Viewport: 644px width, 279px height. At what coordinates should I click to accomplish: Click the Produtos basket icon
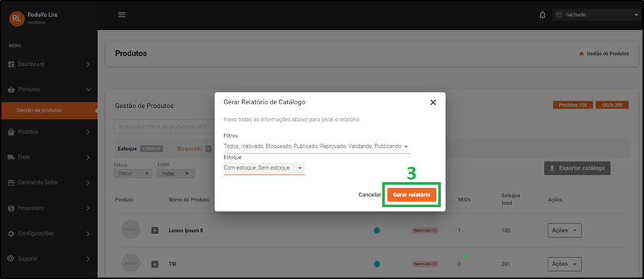[x=11, y=89]
